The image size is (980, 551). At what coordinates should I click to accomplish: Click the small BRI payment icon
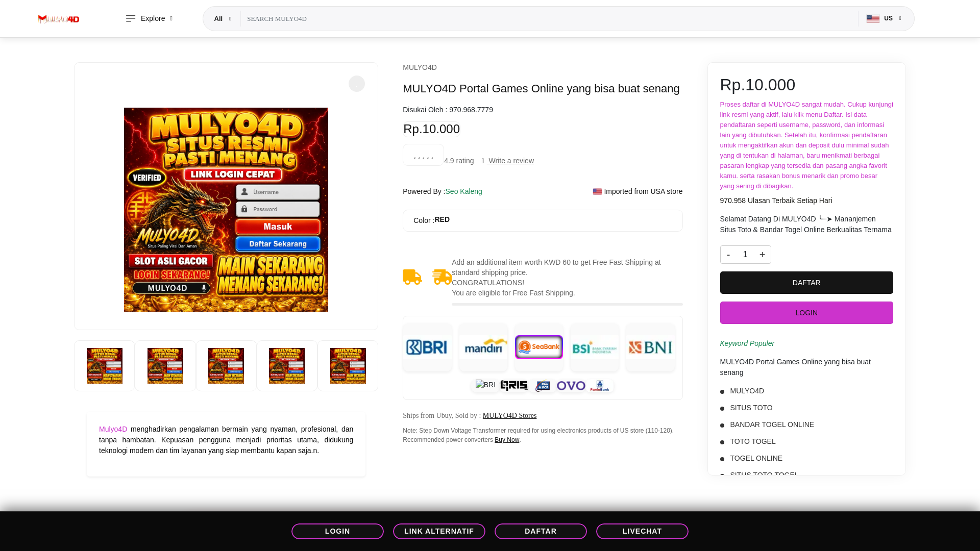point(485,385)
